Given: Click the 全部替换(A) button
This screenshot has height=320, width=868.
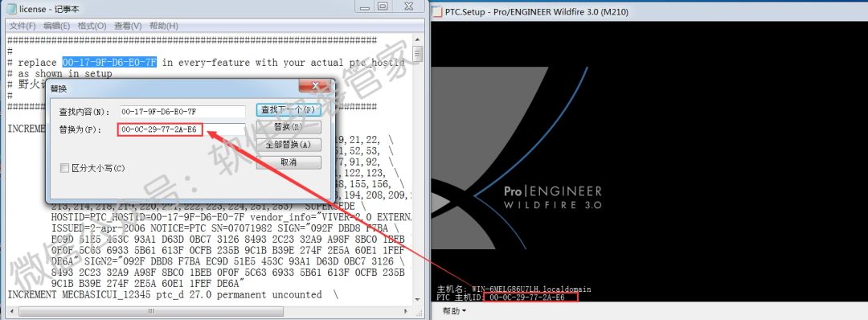Looking at the screenshot, I should [x=289, y=145].
